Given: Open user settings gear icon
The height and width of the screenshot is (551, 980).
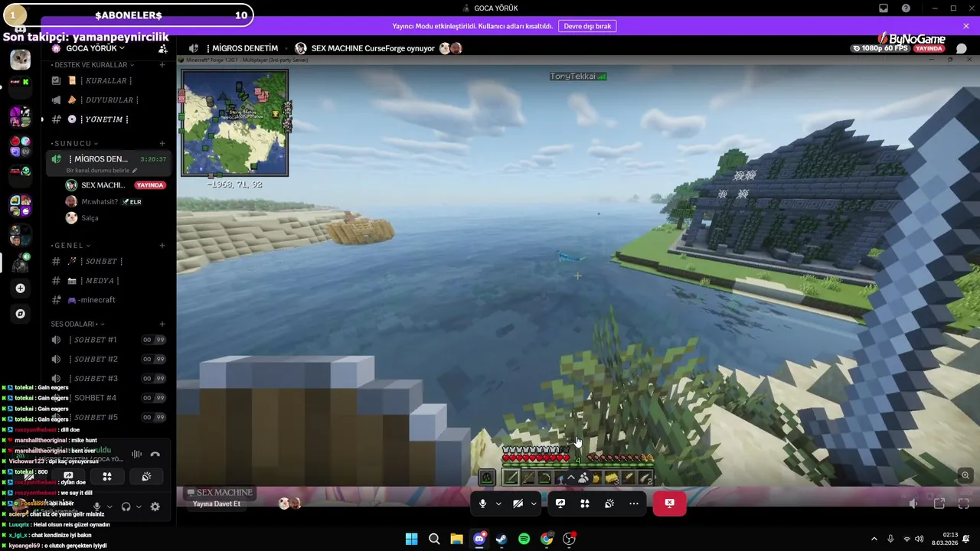Looking at the screenshot, I should [155, 507].
